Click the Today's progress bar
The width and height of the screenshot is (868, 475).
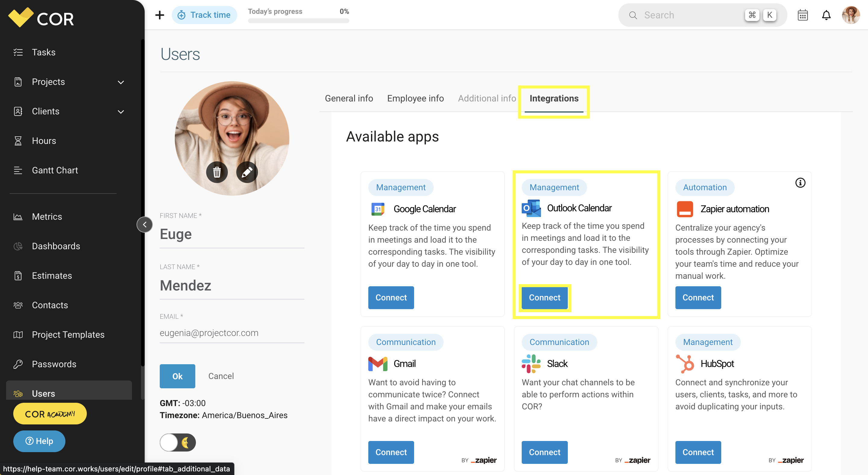(299, 20)
